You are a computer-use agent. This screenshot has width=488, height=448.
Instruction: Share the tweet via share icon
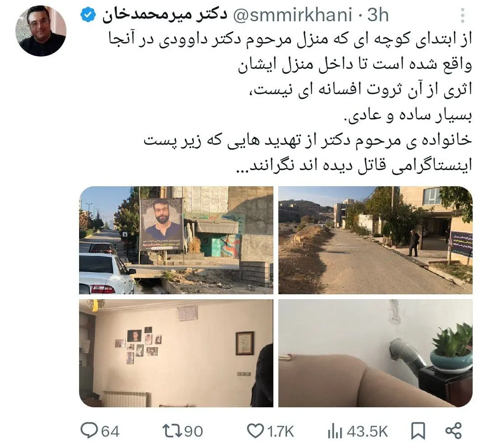pyautogui.click(x=454, y=431)
